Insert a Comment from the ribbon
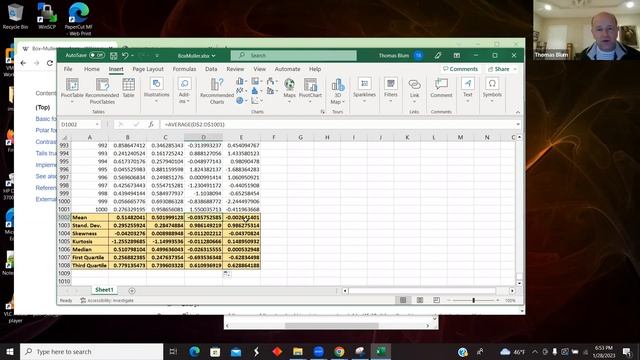Screen dimensions: 640x360 [x=441, y=88]
